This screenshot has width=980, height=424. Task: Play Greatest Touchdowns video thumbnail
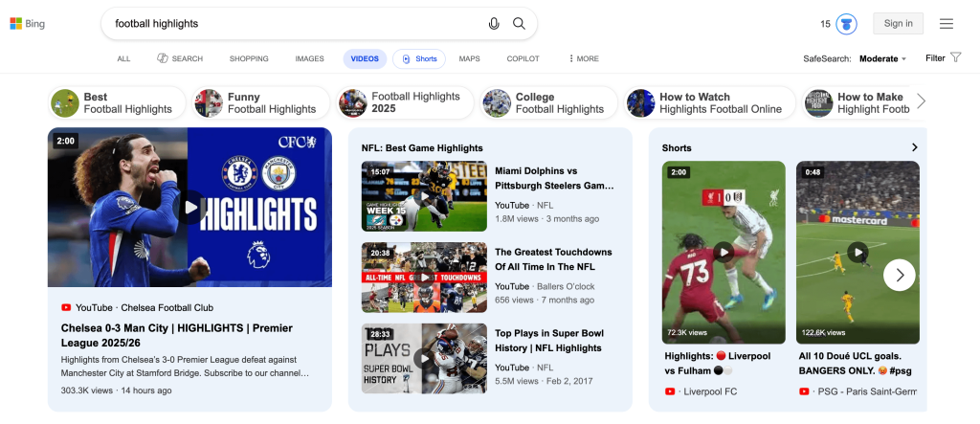click(x=424, y=277)
